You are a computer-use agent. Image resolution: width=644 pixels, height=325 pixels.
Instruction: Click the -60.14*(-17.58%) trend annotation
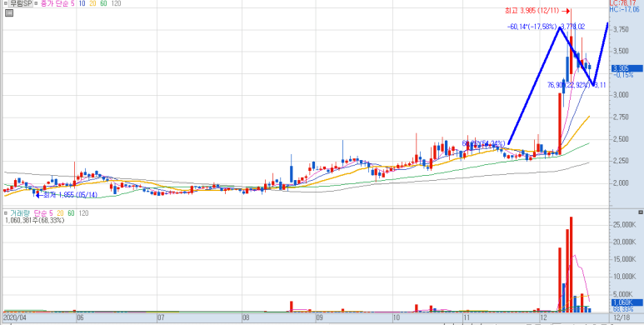tap(532, 27)
